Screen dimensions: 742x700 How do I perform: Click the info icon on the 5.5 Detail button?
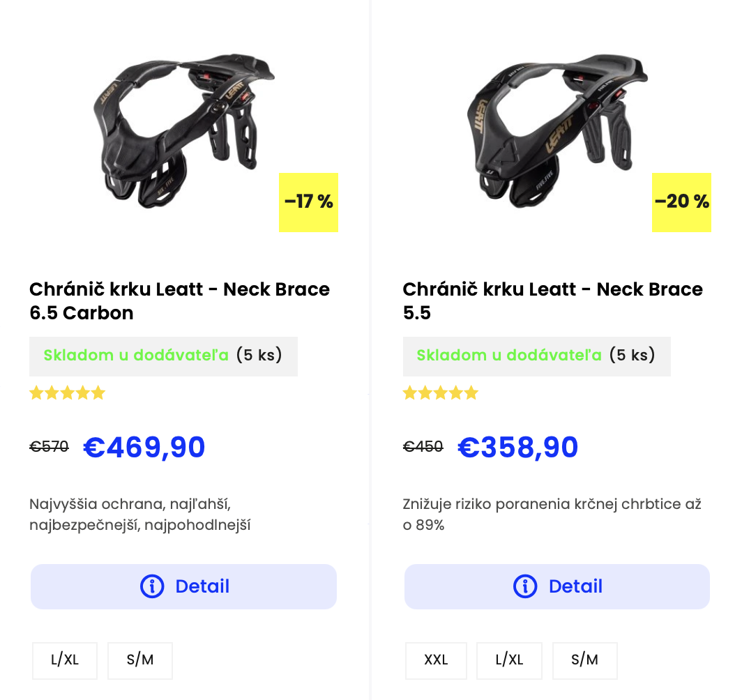pos(525,586)
